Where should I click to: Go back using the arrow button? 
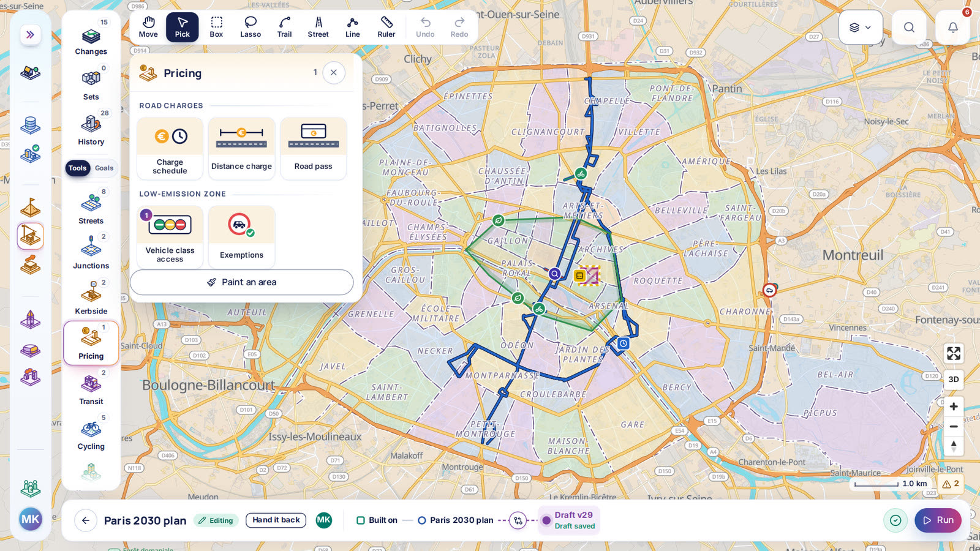tap(86, 520)
